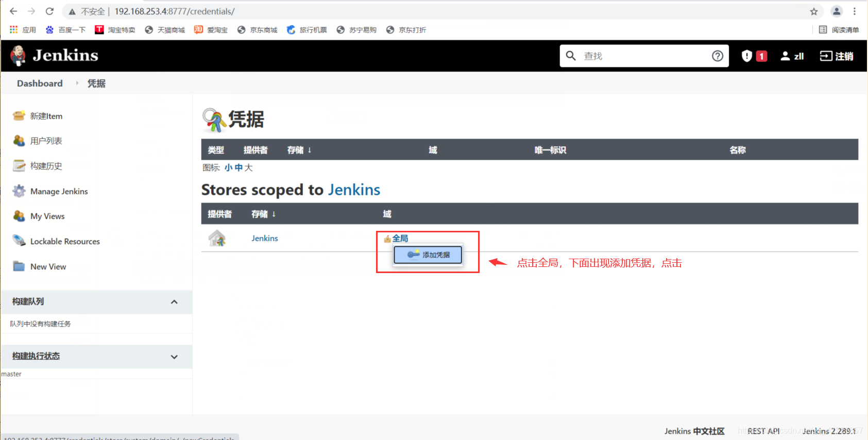Open the 构建队列 heading link
This screenshot has width=868, height=440.
(x=28, y=301)
